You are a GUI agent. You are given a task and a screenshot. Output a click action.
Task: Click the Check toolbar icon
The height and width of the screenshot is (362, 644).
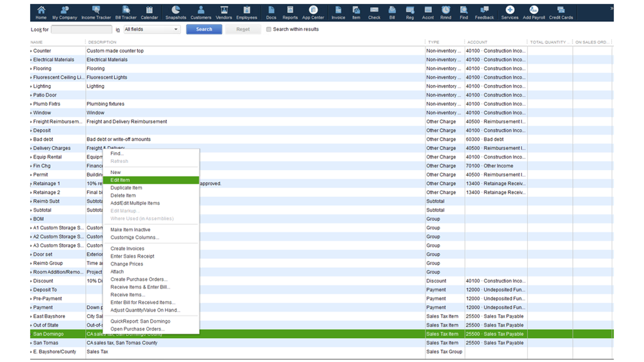click(374, 13)
